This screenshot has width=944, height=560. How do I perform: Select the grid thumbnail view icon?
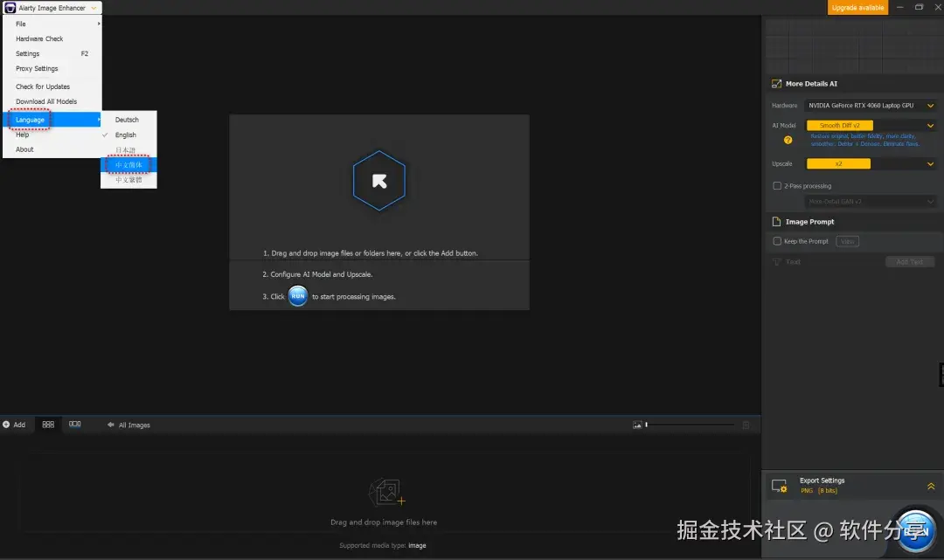click(x=48, y=425)
